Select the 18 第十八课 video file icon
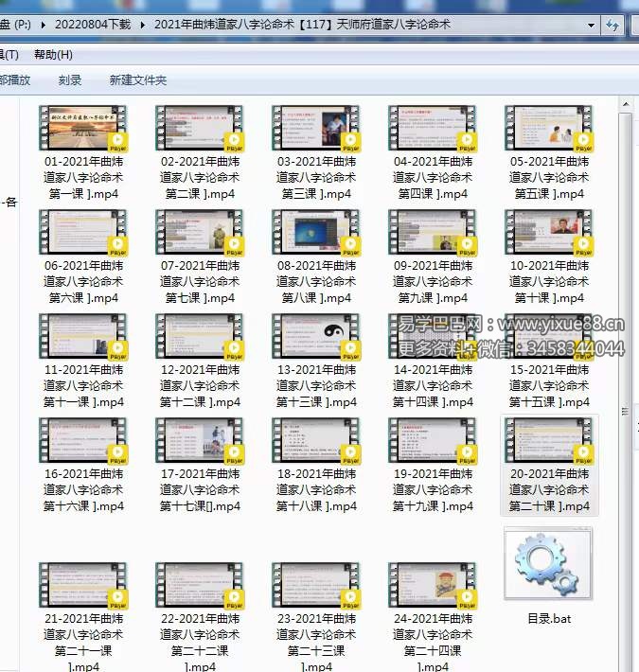The width and height of the screenshot is (639, 672). click(316, 440)
